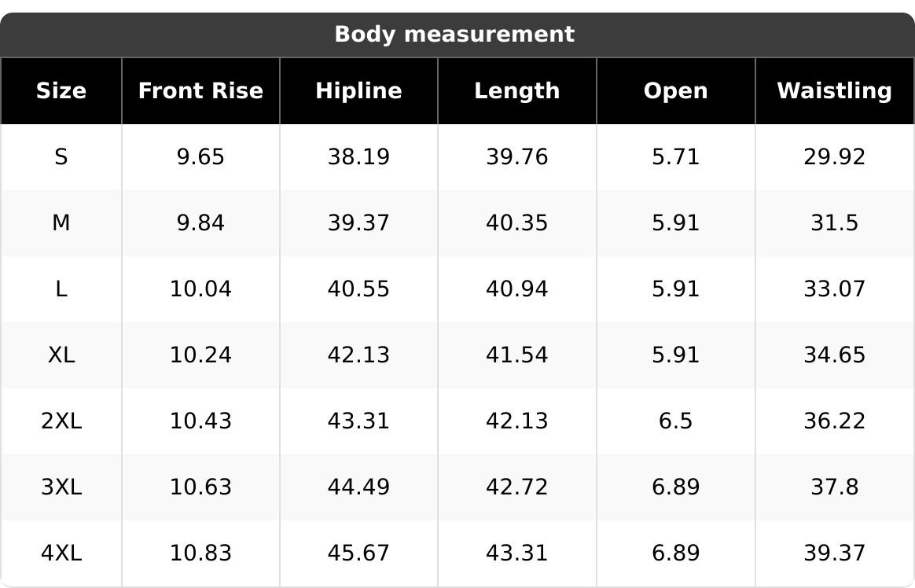Select the Open column header

click(676, 91)
